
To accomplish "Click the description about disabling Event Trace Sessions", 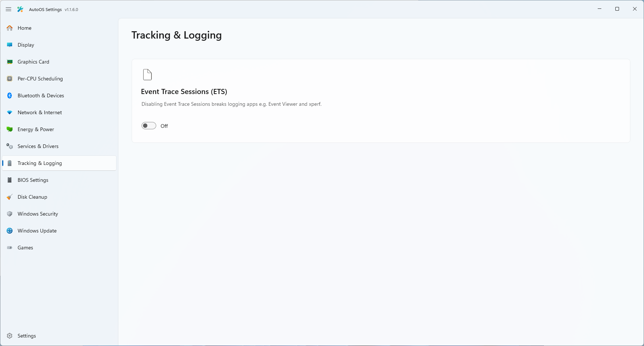I will click(232, 104).
